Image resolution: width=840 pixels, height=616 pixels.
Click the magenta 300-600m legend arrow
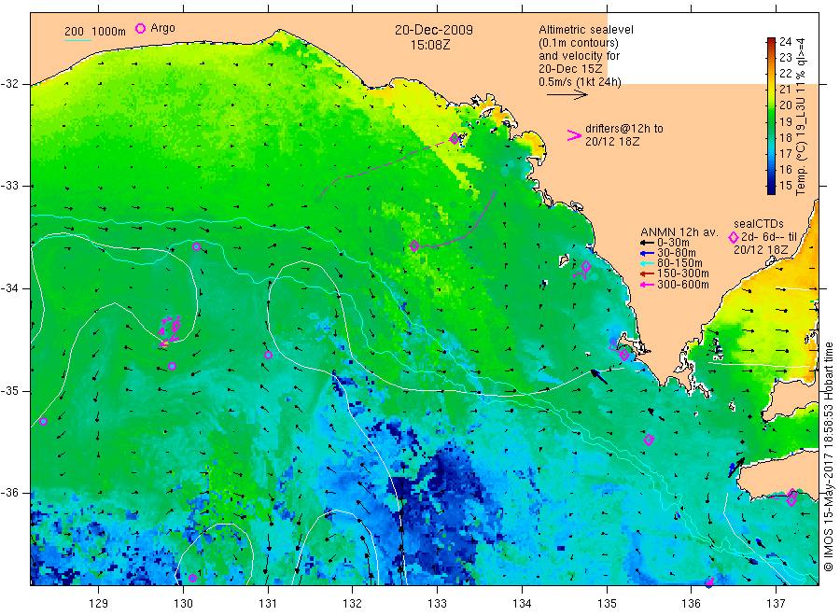(647, 285)
